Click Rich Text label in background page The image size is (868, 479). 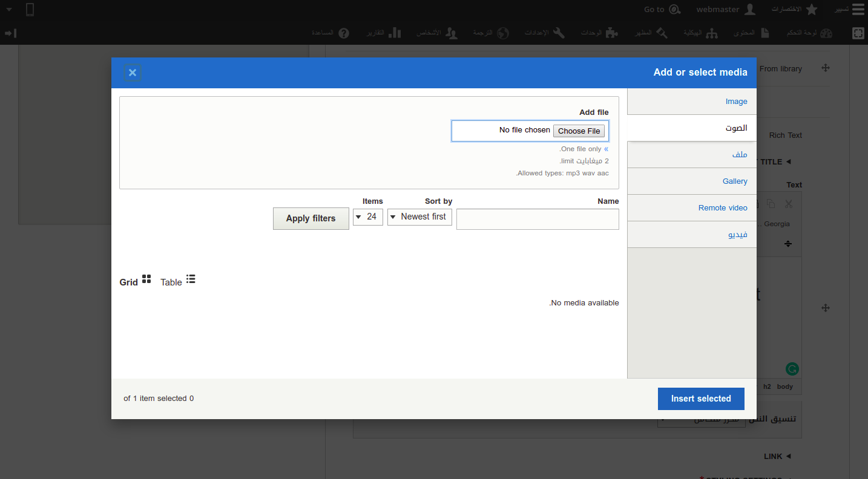coord(786,135)
